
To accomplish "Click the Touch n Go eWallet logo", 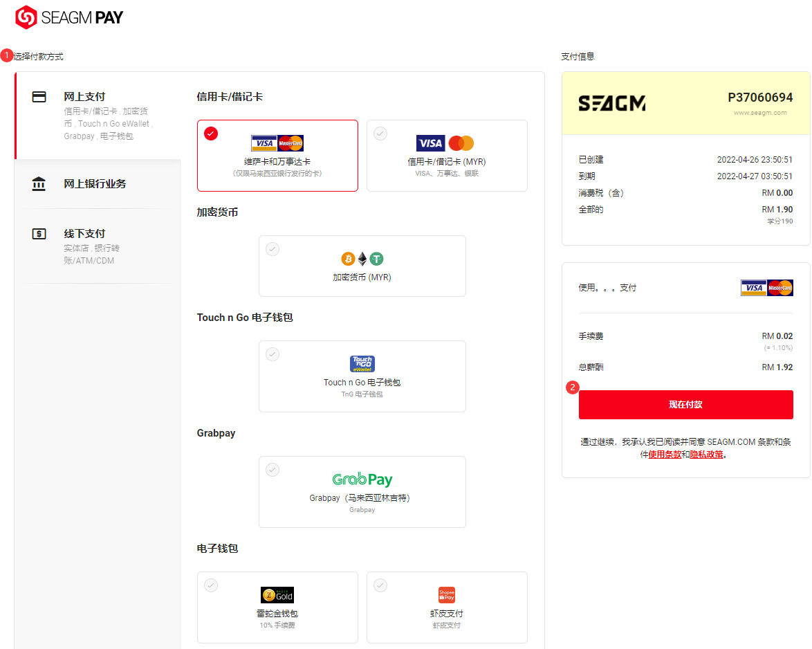I will (362, 364).
